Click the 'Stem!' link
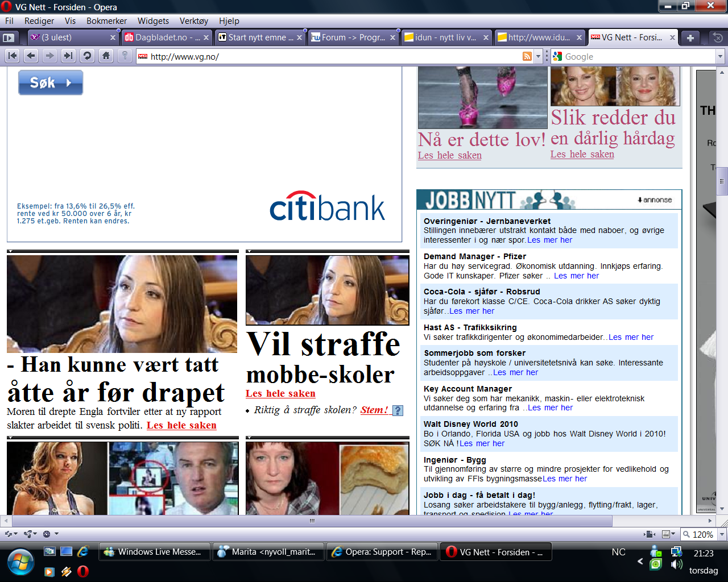 [374, 410]
